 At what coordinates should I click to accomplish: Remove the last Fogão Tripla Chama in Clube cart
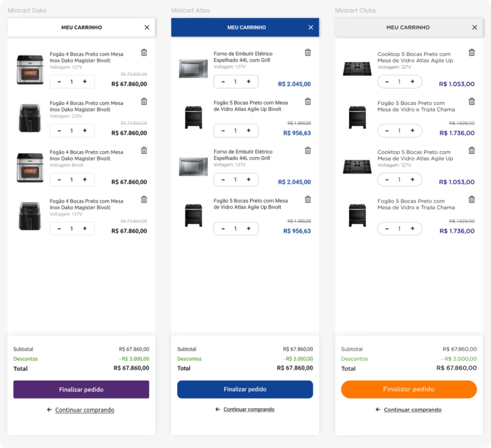point(472,199)
